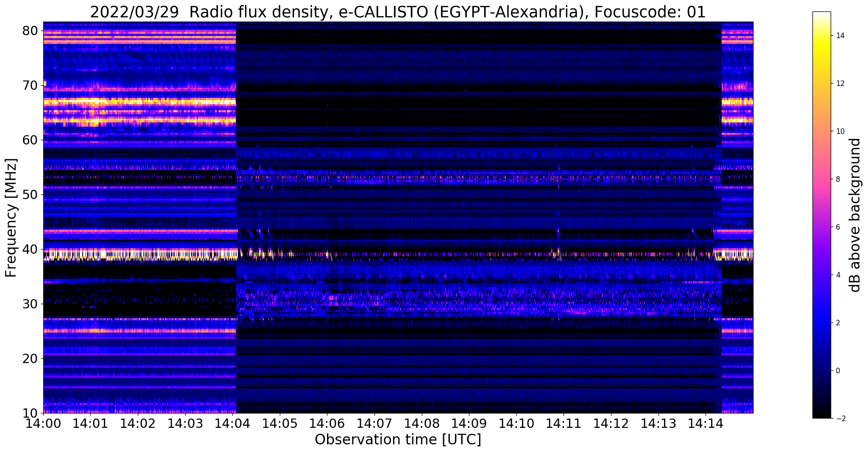Click the 14:03 time tick label

185,423
